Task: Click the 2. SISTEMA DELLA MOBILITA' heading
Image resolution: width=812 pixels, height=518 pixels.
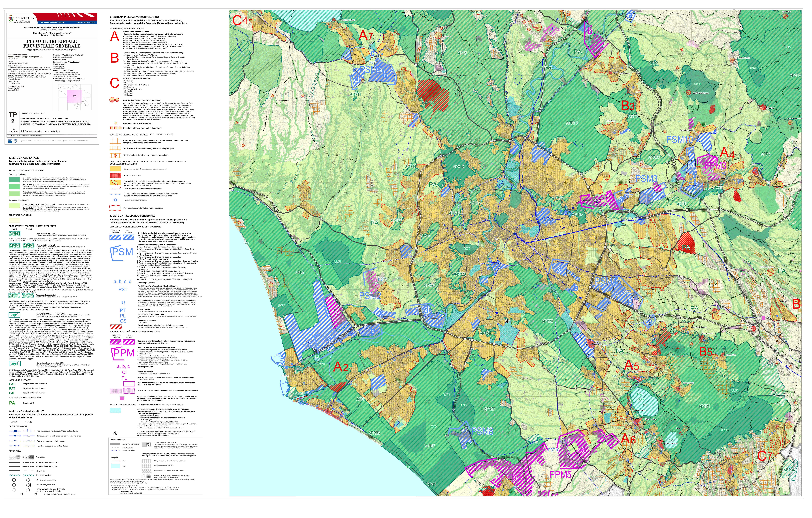Action: [26, 411]
